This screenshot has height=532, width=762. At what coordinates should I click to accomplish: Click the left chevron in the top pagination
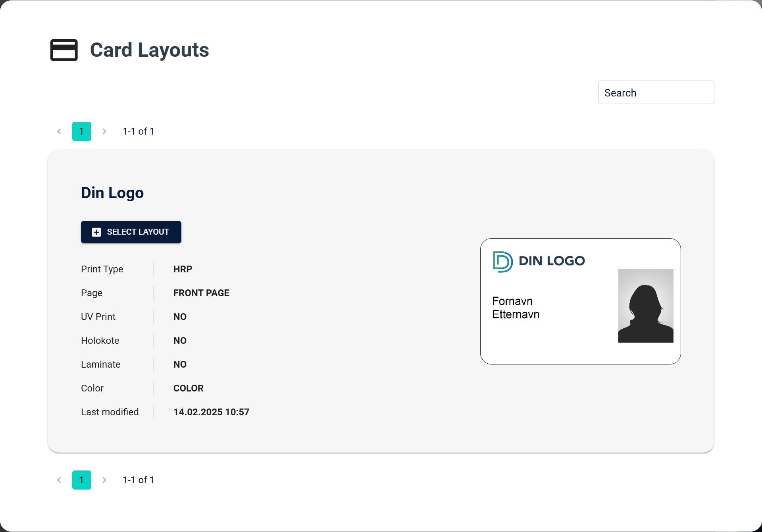pos(59,131)
